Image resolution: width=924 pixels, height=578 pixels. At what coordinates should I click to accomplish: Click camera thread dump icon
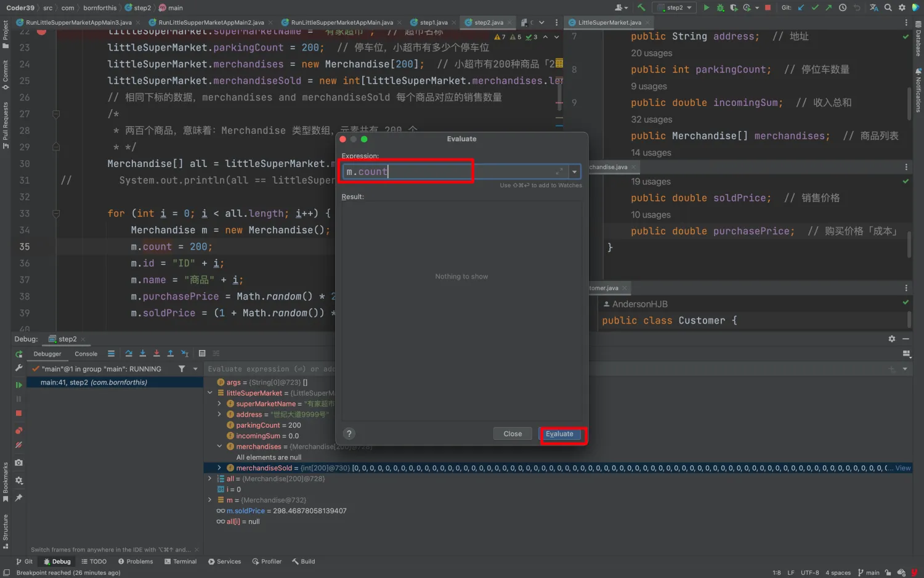[x=18, y=462]
